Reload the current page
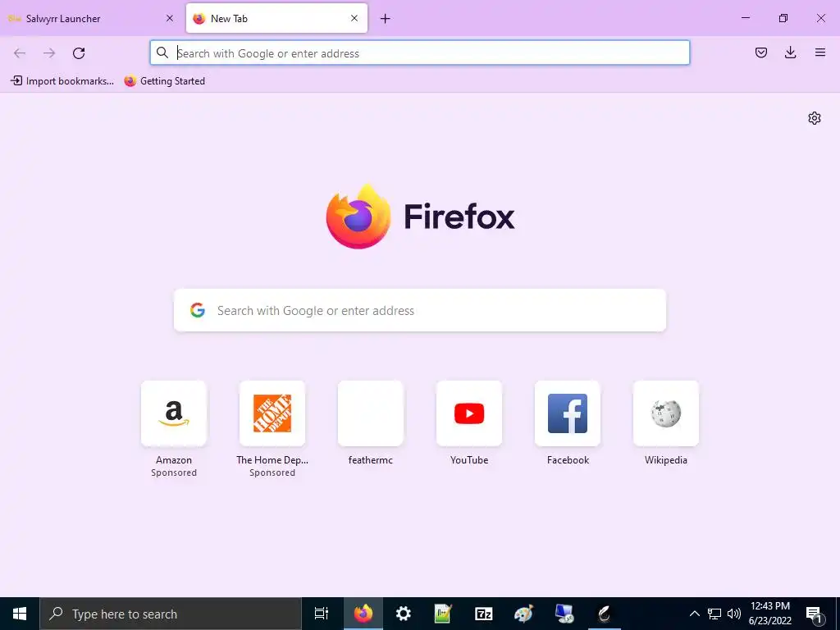 tap(79, 53)
